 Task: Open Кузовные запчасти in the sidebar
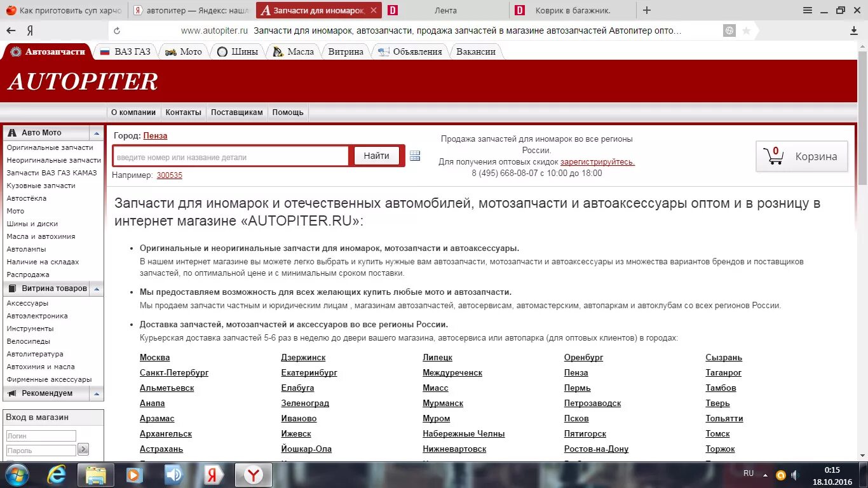click(x=41, y=186)
